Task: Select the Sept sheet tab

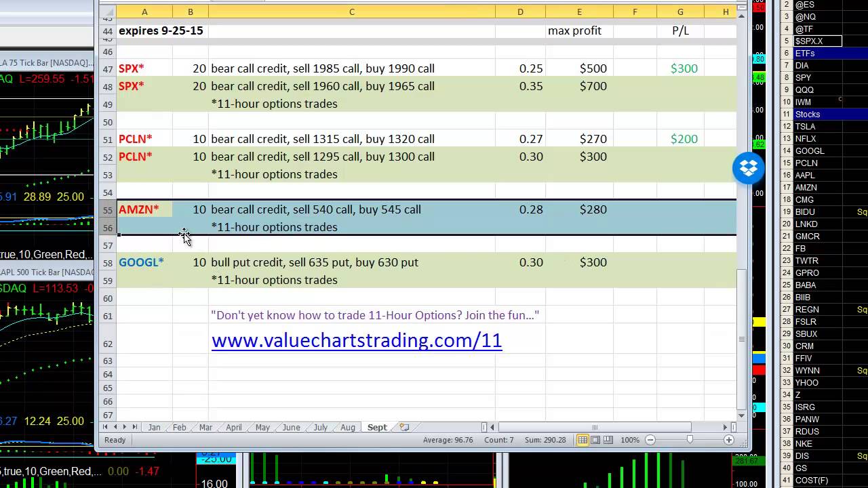Action: (x=377, y=427)
